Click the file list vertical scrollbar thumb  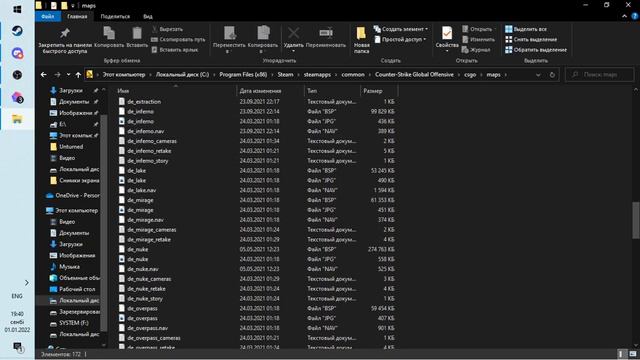636,220
